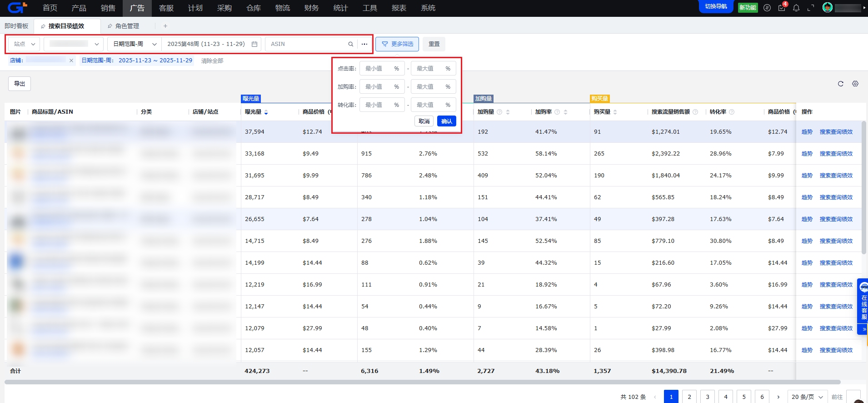Switch to the 角色管理 tab
This screenshot has width=868, height=403.
[127, 26]
